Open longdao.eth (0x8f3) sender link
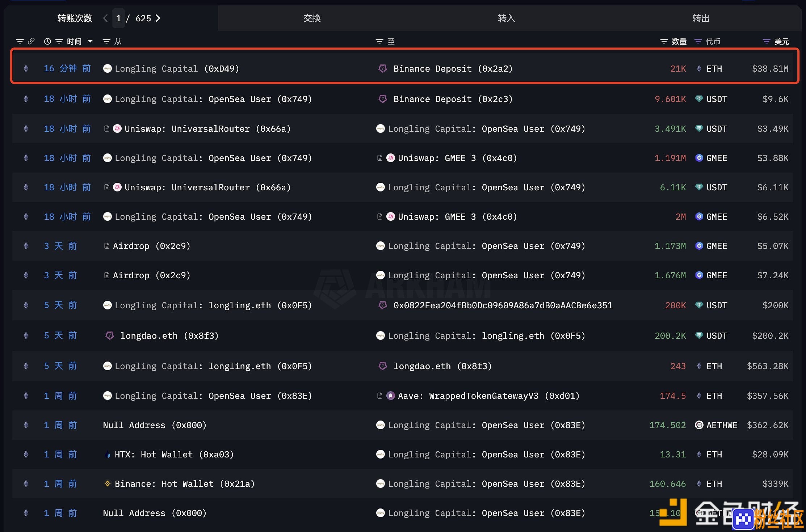 (x=169, y=335)
